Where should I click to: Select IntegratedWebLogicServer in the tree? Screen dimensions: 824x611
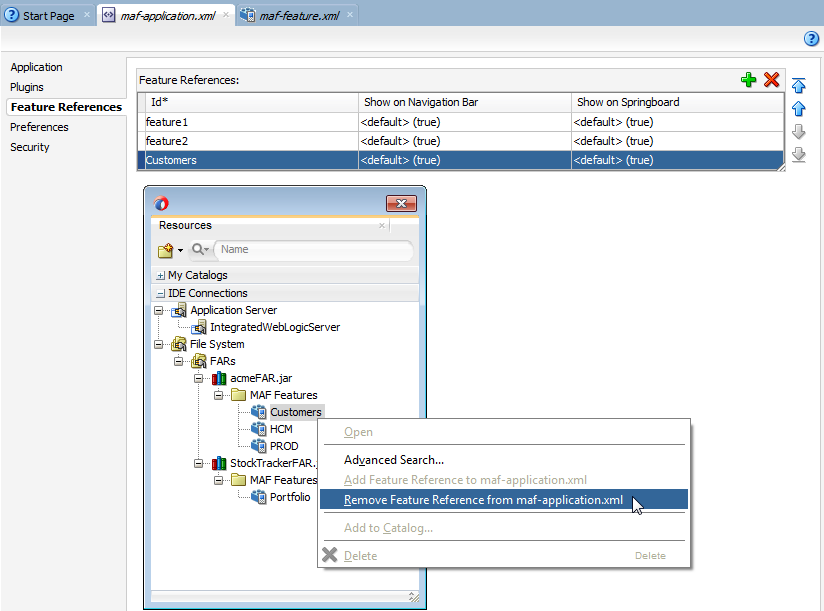point(275,327)
